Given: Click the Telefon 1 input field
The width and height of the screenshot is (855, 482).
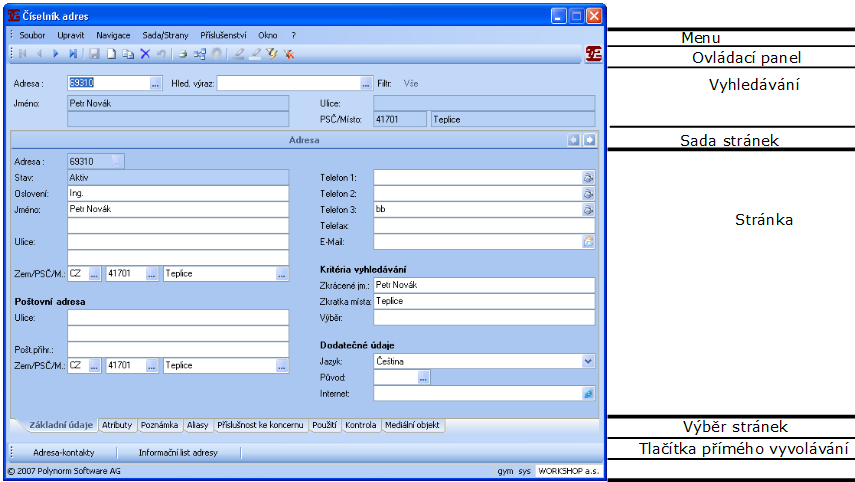Looking at the screenshot, I should click(x=478, y=178).
